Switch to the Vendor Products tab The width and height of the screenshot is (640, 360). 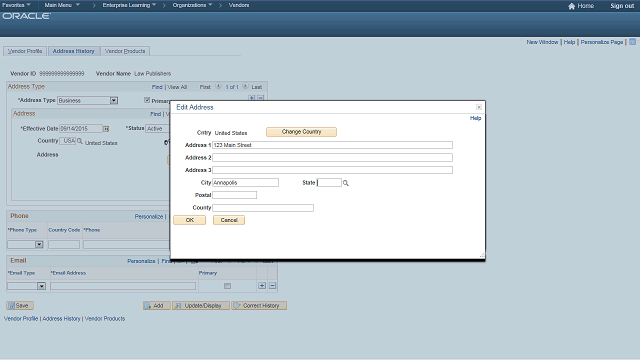125,51
